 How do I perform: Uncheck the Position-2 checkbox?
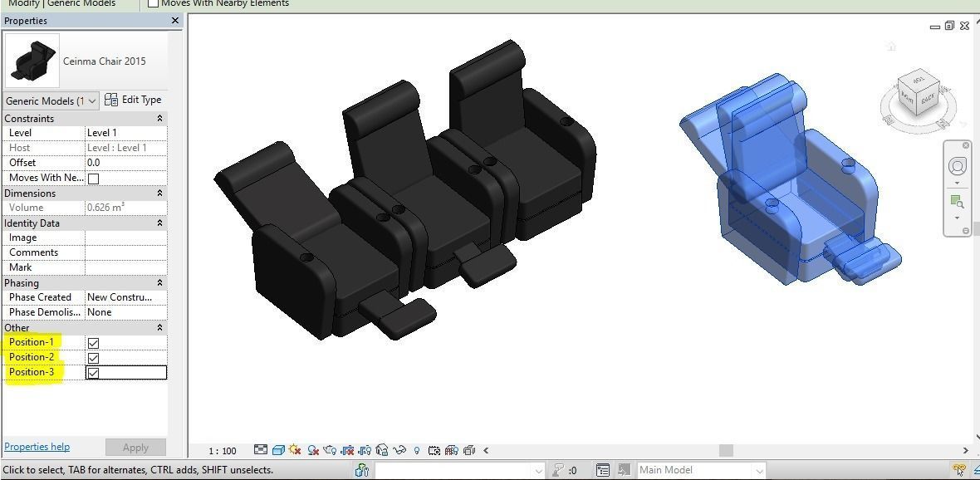[x=93, y=357]
